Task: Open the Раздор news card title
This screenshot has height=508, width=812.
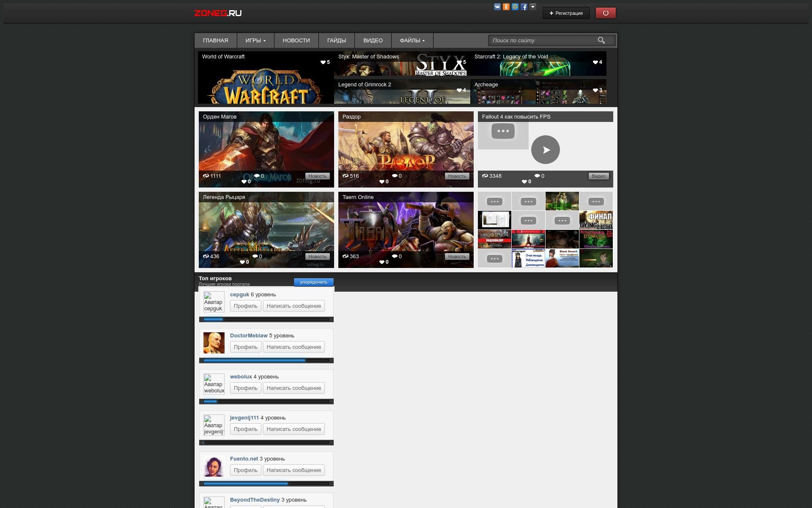Action: pos(351,117)
